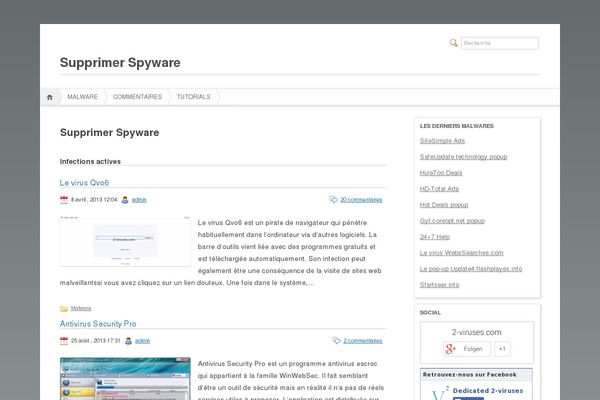600x400 pixels.
Task: Click admin author link on Qvo6 post
Action: tap(139, 200)
